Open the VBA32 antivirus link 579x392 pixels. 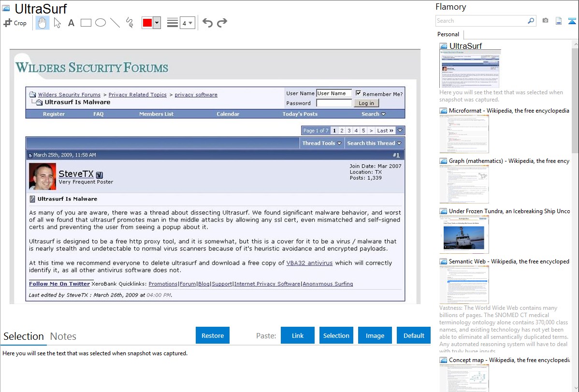309,263
